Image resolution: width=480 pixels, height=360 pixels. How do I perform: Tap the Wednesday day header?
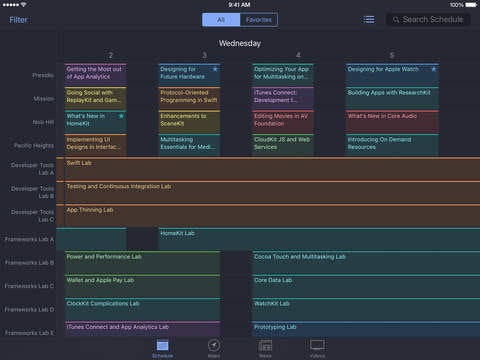(240, 43)
